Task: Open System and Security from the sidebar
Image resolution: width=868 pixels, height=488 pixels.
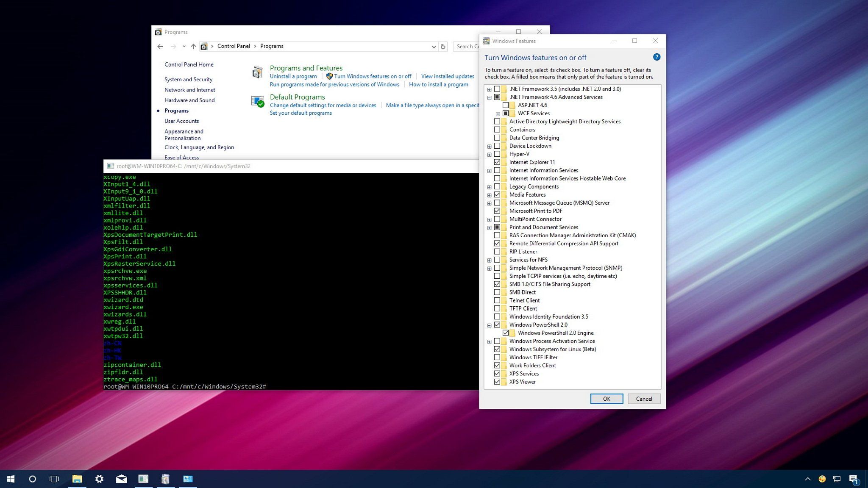Action: (188, 79)
